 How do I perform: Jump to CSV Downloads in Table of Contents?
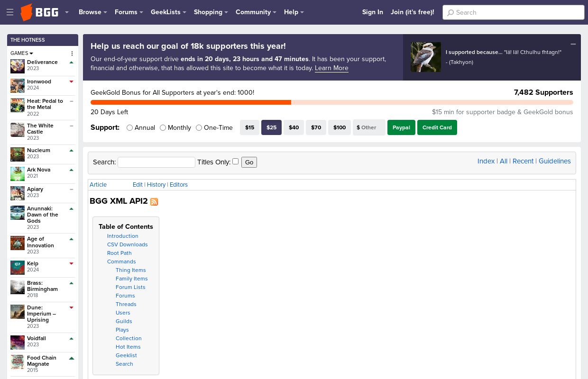(x=128, y=244)
